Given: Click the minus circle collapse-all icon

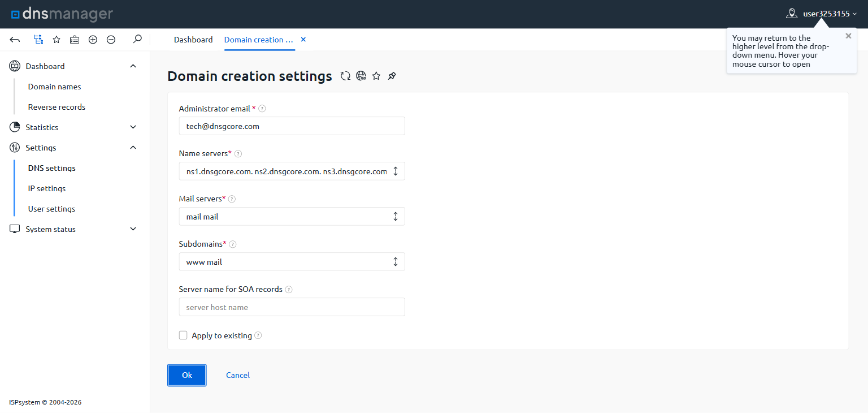Looking at the screenshot, I should [x=111, y=40].
